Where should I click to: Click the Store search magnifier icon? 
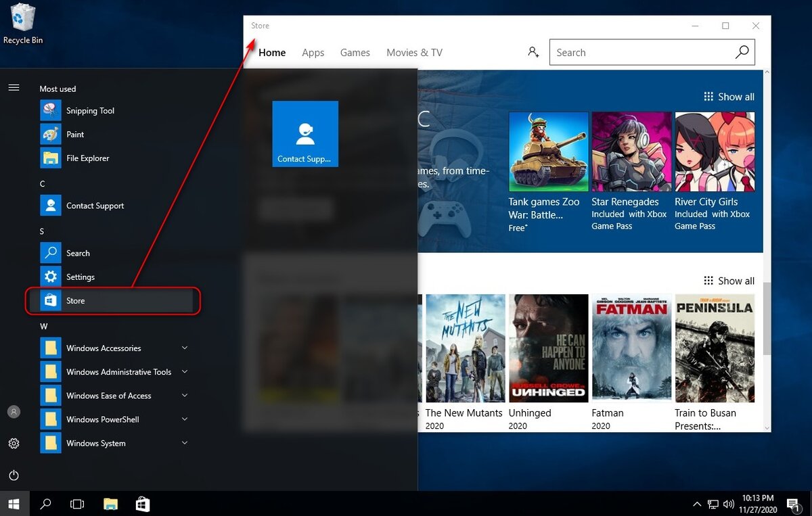[x=742, y=52]
